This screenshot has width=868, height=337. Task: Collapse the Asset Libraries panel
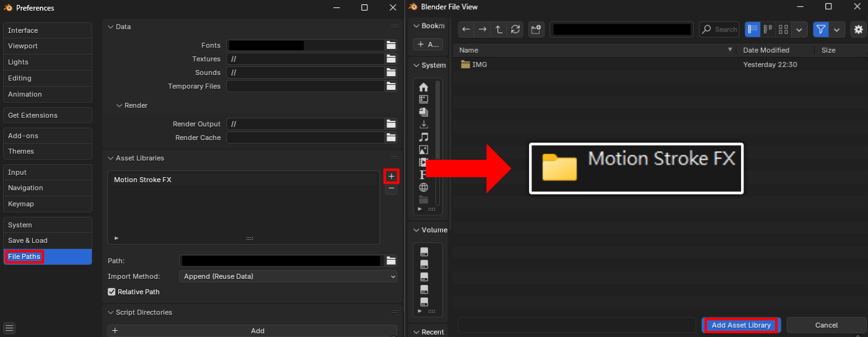coord(111,158)
